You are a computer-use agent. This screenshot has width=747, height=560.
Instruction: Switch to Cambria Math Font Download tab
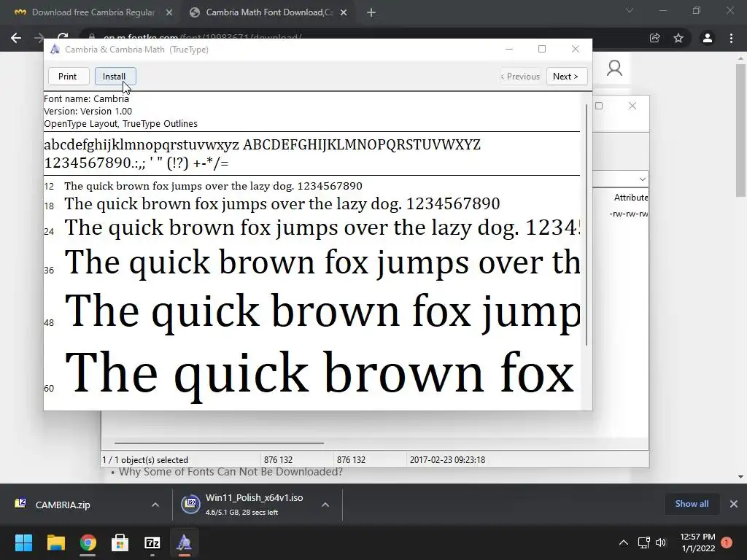pos(269,12)
